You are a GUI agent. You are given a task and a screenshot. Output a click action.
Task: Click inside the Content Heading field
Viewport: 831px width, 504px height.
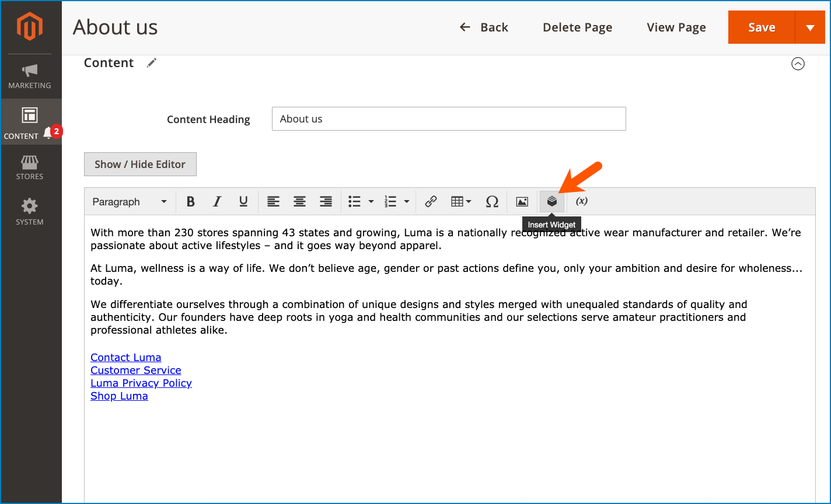click(448, 118)
